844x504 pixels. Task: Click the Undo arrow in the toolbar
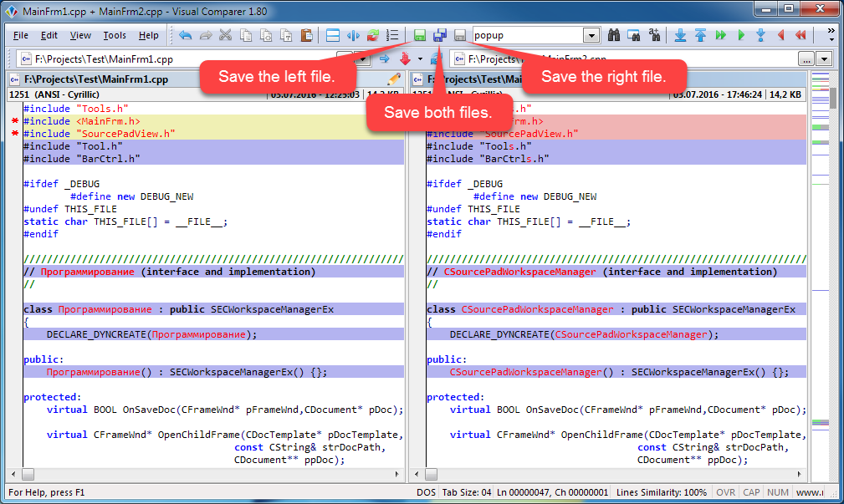click(185, 36)
